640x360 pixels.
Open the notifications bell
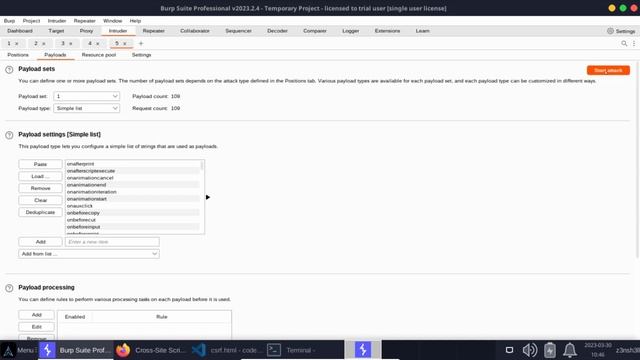pyautogui.click(x=570, y=350)
